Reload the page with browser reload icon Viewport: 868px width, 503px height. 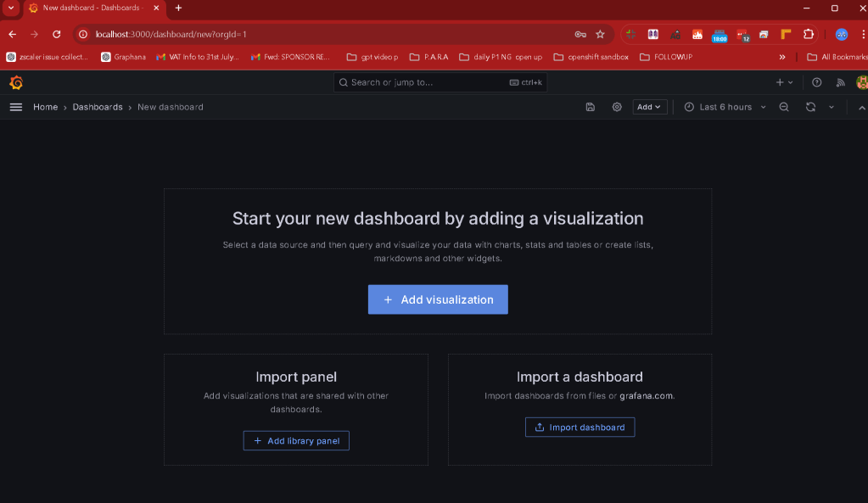57,34
